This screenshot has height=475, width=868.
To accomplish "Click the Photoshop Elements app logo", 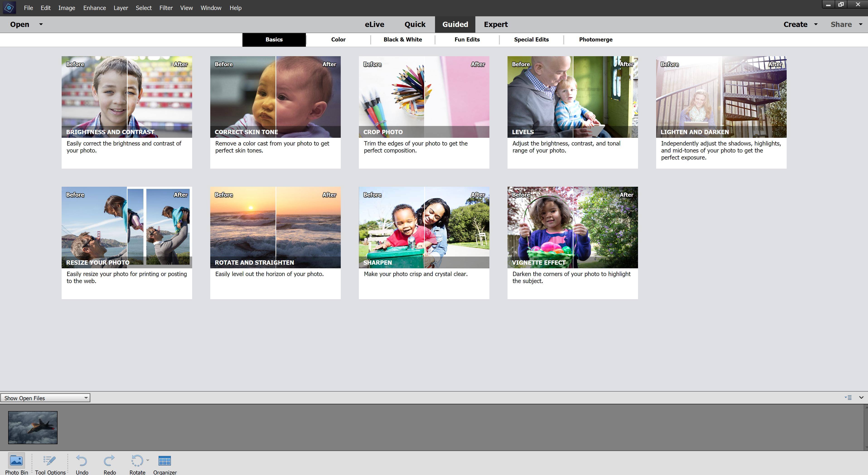I will [9, 8].
